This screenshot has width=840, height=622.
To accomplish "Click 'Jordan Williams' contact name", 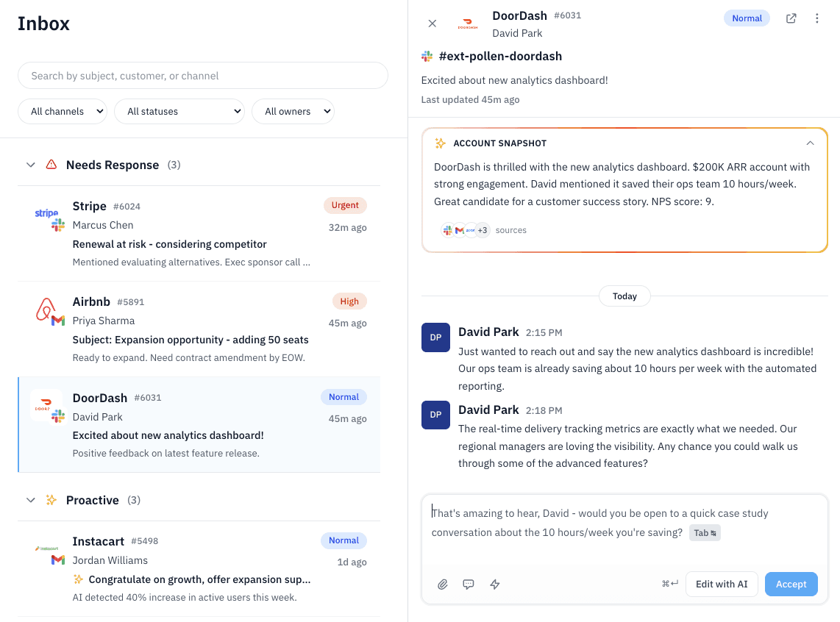I will 110,560.
